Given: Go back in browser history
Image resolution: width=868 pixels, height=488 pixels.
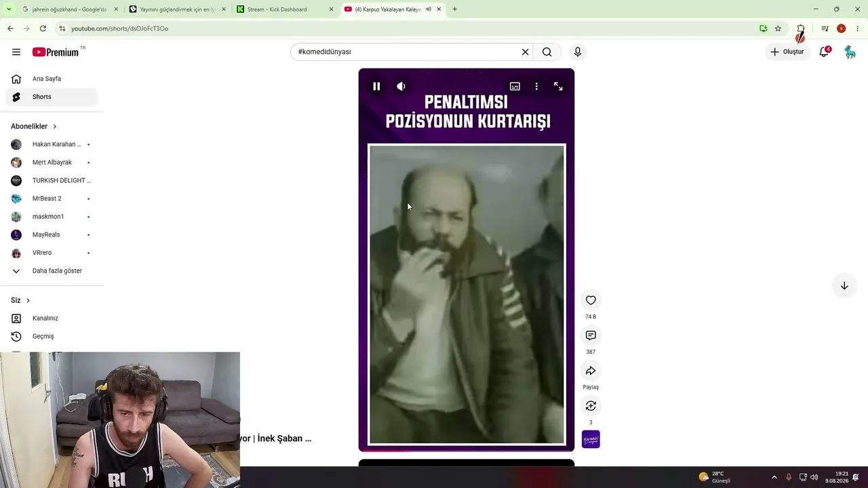Looking at the screenshot, I should tap(10, 28).
